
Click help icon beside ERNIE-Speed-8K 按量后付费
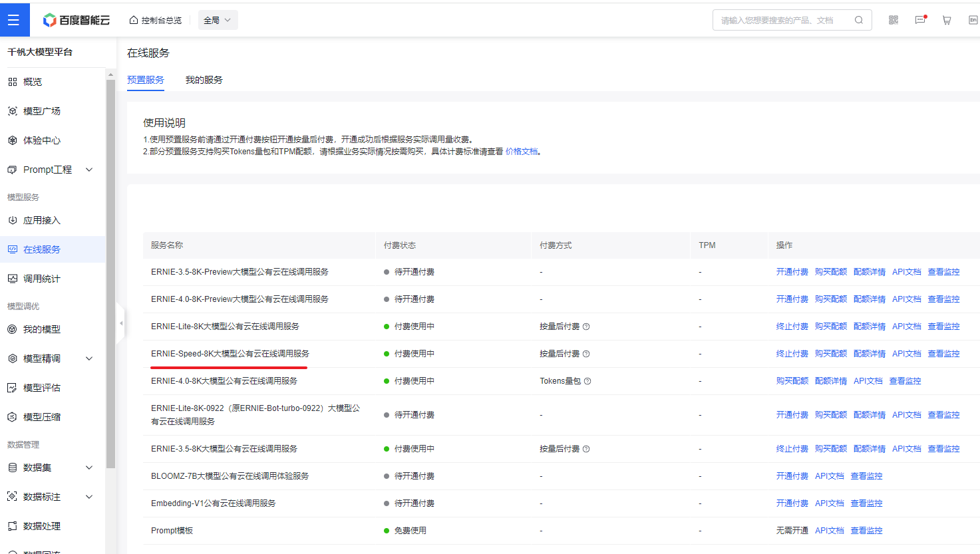coord(586,354)
